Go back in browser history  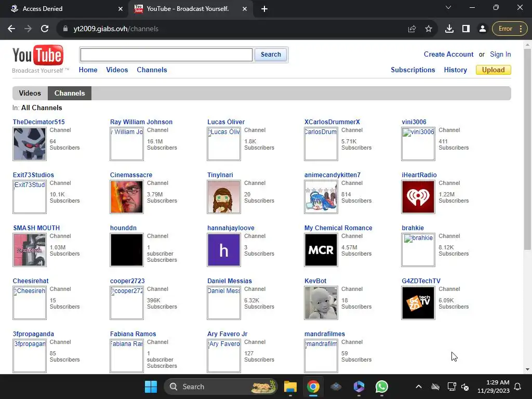tap(11, 29)
